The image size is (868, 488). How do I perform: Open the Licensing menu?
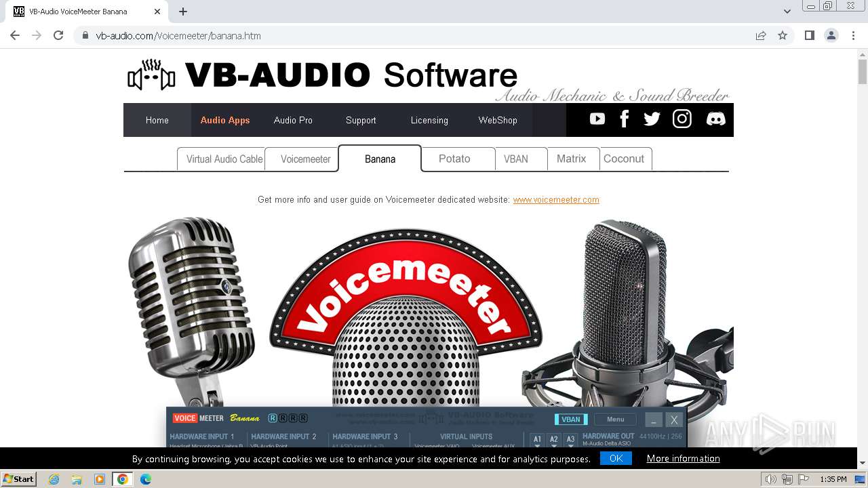[429, 120]
